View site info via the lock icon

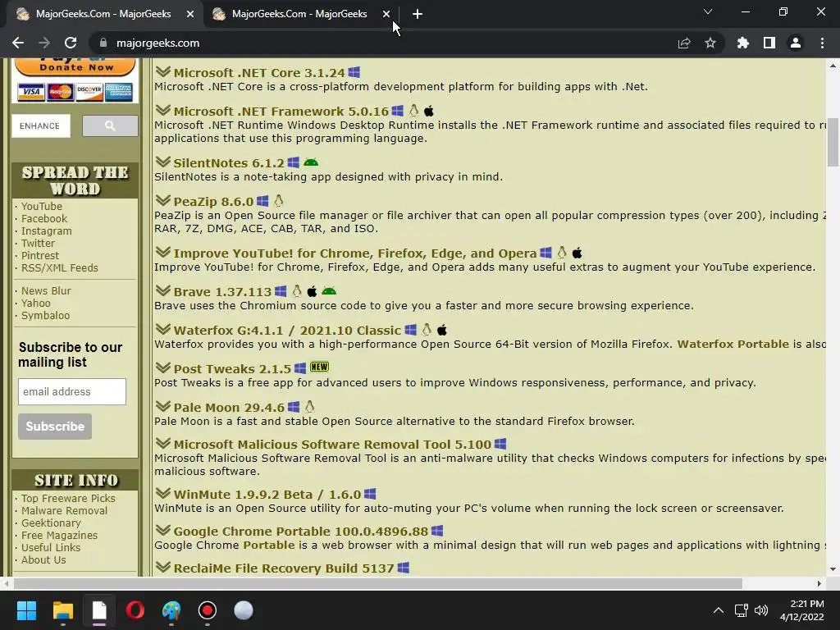(x=103, y=43)
